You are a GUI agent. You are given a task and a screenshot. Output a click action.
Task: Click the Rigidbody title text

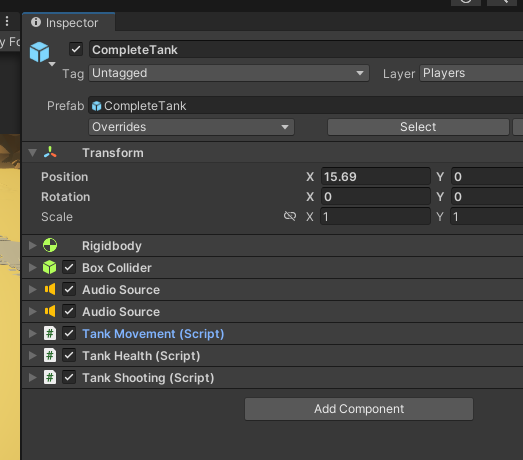(112, 246)
